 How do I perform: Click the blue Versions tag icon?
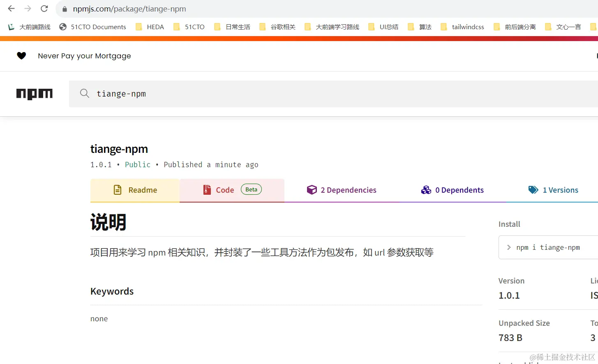533,190
